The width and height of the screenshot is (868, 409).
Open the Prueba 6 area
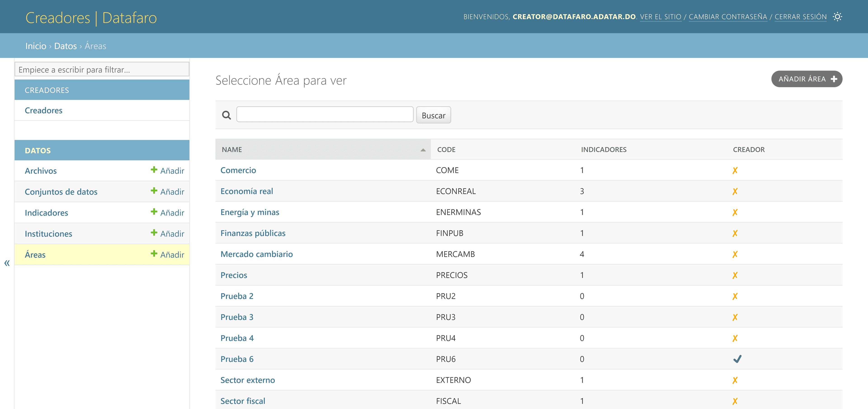click(x=237, y=359)
